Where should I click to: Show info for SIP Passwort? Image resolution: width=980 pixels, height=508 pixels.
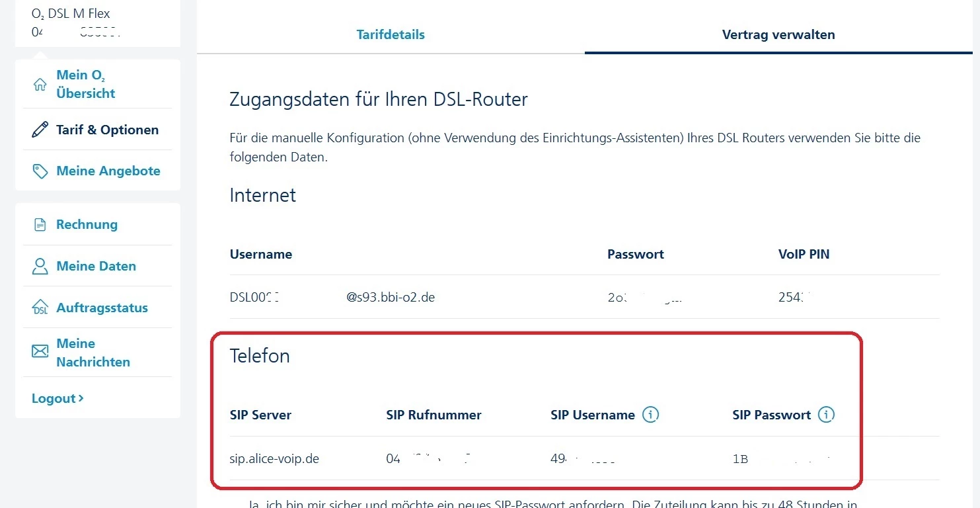826,415
